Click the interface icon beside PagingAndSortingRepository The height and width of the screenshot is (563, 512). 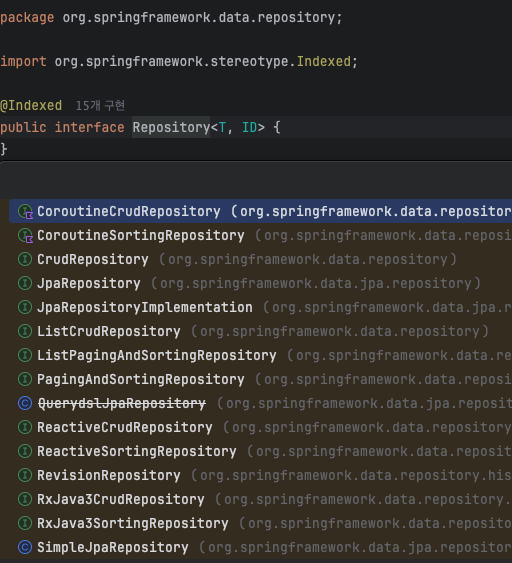coord(25,379)
